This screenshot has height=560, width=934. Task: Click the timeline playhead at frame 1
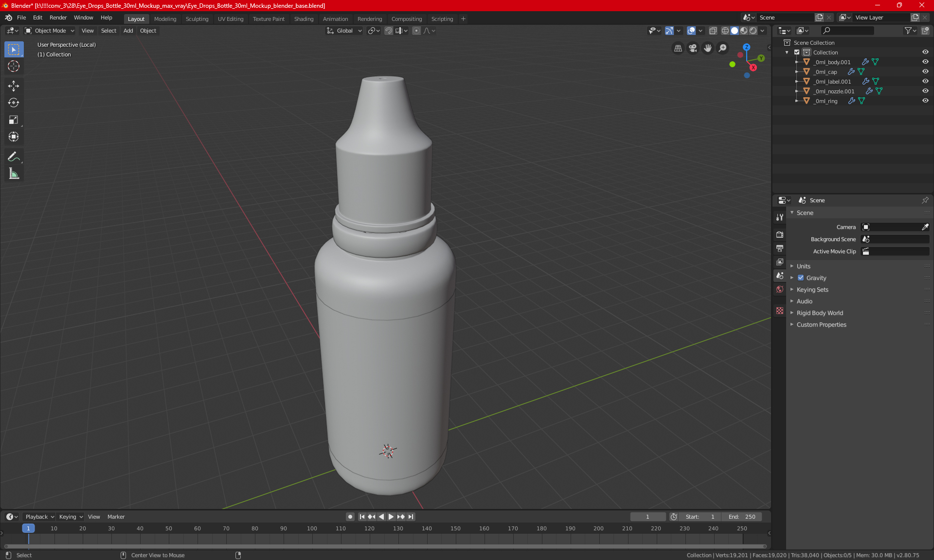click(28, 528)
